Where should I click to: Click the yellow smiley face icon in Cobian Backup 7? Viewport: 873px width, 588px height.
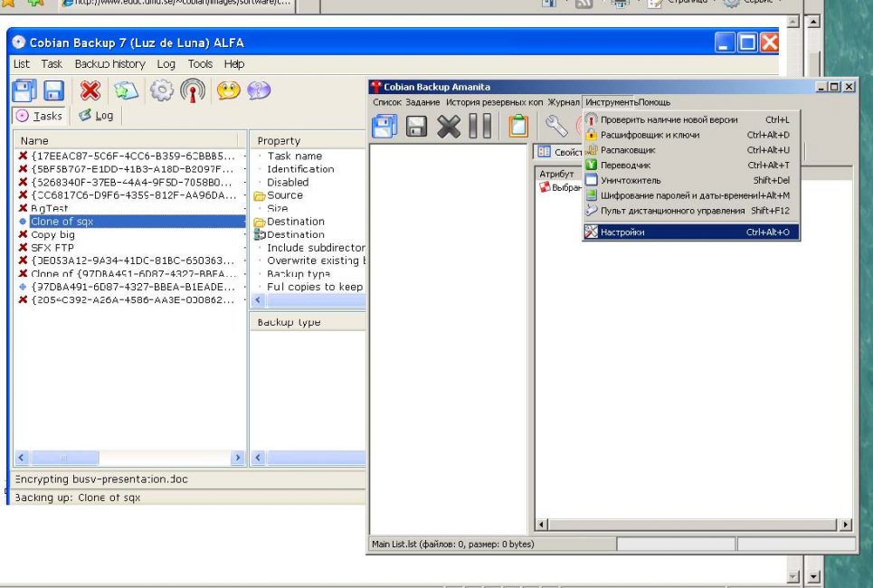click(x=228, y=90)
